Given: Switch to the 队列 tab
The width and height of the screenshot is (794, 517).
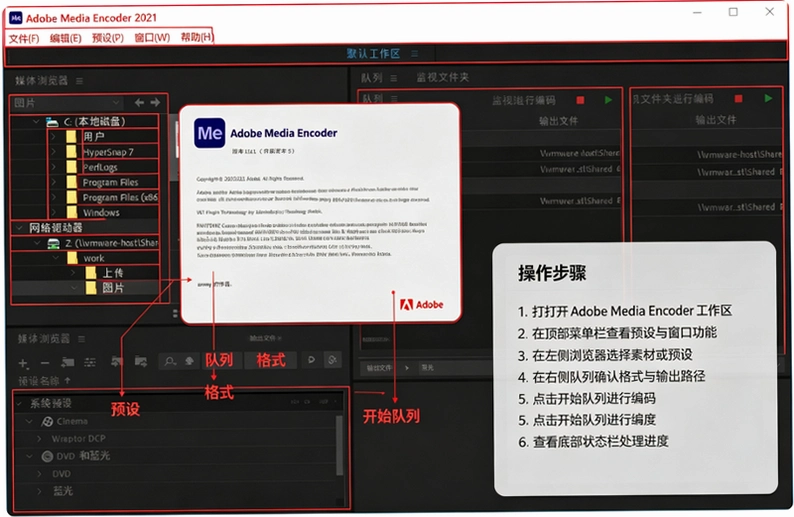Looking at the screenshot, I should click(x=371, y=77).
